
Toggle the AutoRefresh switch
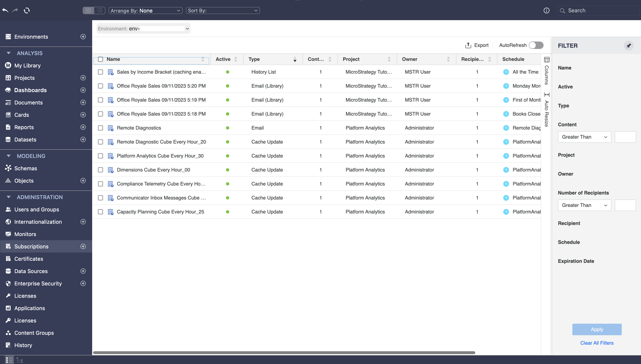536,45
